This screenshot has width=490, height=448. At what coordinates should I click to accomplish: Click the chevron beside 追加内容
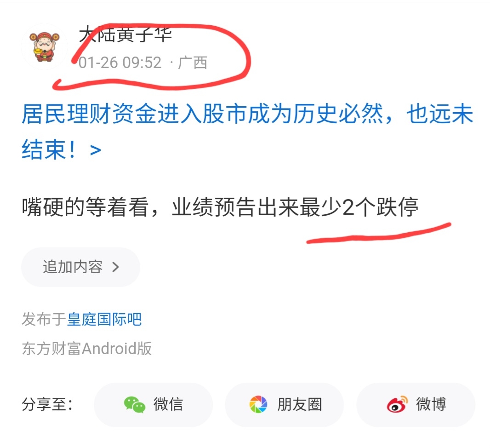point(116,267)
